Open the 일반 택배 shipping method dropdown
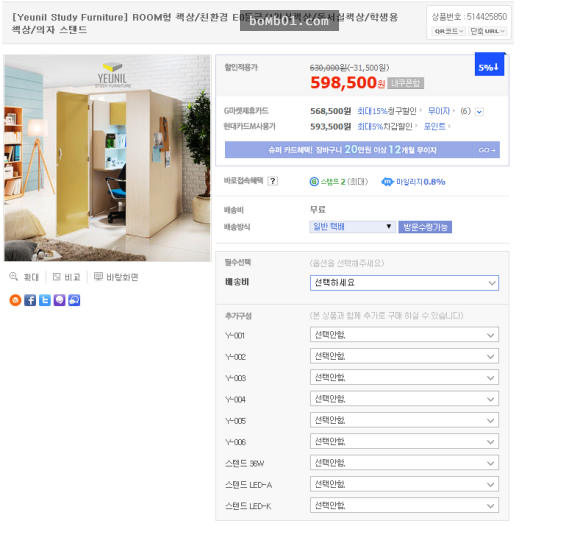Viewport: 580px width, 543px height. tap(352, 226)
